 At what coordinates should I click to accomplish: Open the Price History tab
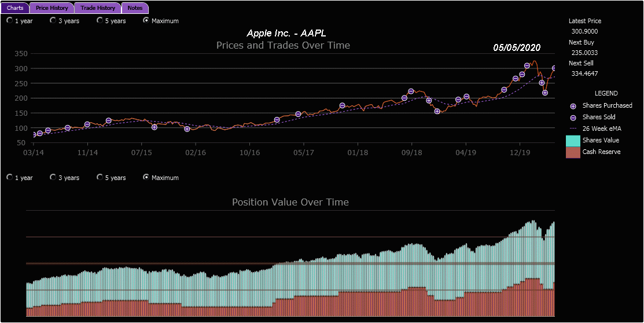(51, 8)
